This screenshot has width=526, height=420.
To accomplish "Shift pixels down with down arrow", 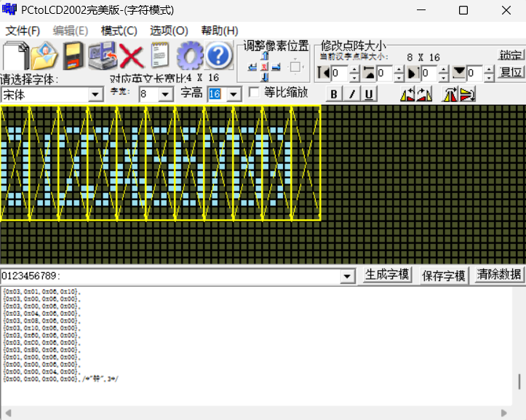I will [x=265, y=78].
